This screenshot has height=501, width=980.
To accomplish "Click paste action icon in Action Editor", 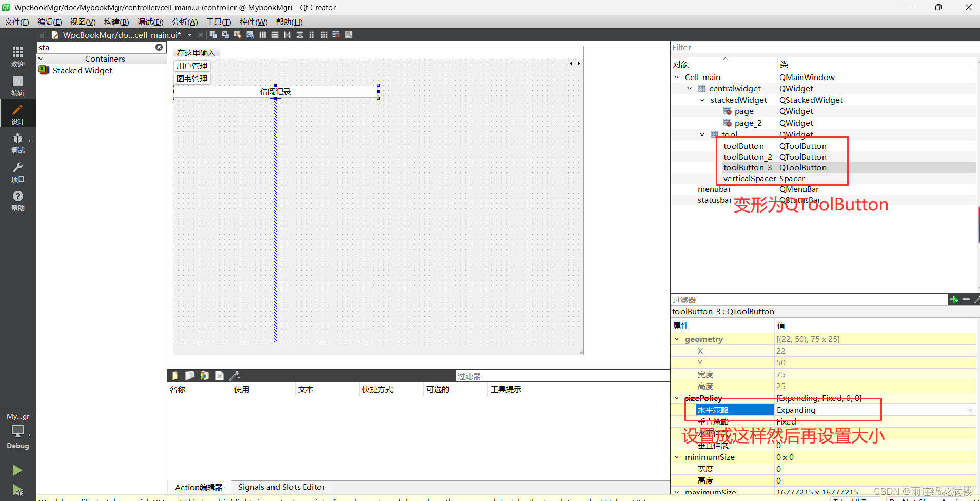I will 205,376.
